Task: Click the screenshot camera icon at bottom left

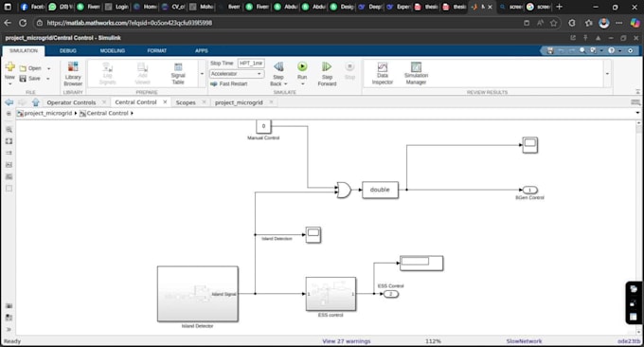Action: point(9,306)
